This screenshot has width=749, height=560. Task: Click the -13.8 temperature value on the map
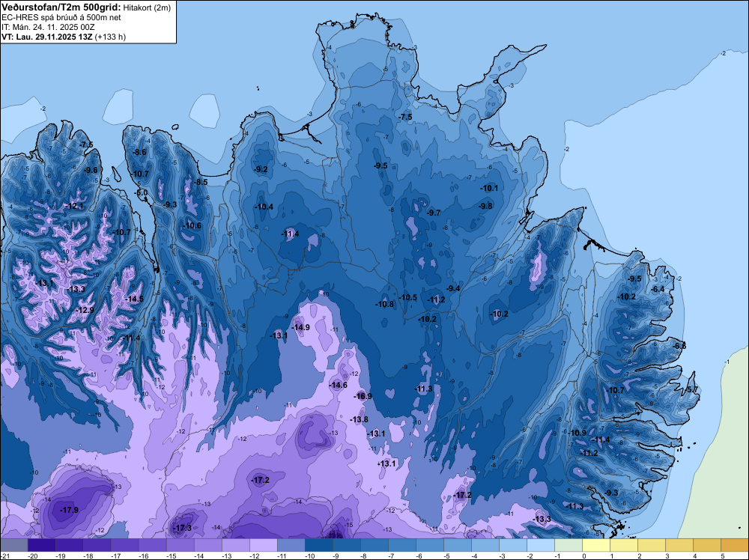(359, 420)
